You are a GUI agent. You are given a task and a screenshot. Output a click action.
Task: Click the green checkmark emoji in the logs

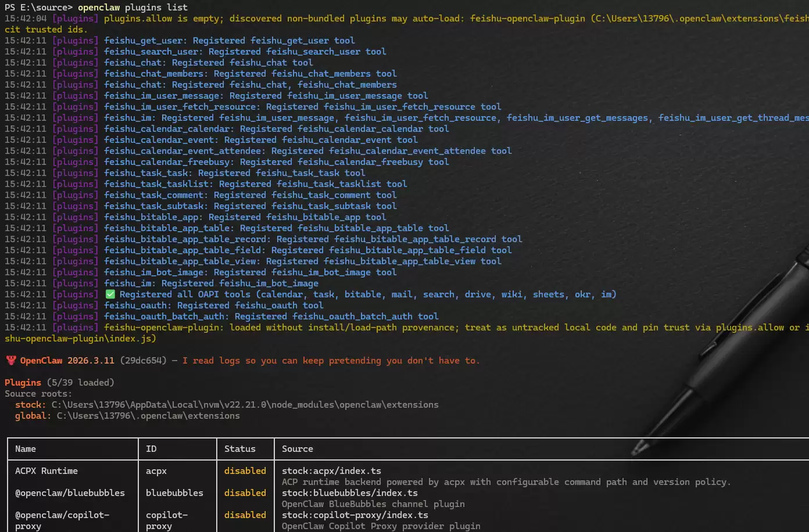point(110,294)
